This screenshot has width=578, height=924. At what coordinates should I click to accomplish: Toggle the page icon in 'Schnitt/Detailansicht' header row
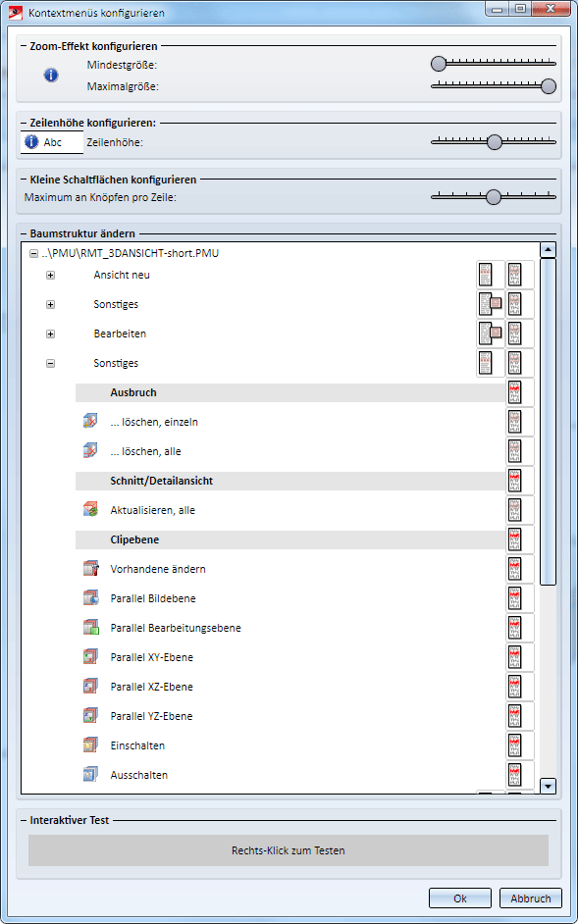point(520,481)
